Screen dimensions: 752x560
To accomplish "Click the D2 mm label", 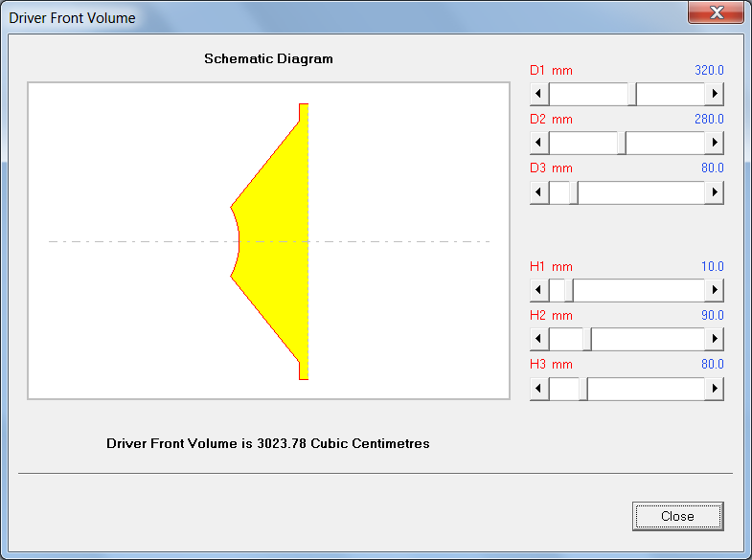I will pyautogui.click(x=551, y=120).
